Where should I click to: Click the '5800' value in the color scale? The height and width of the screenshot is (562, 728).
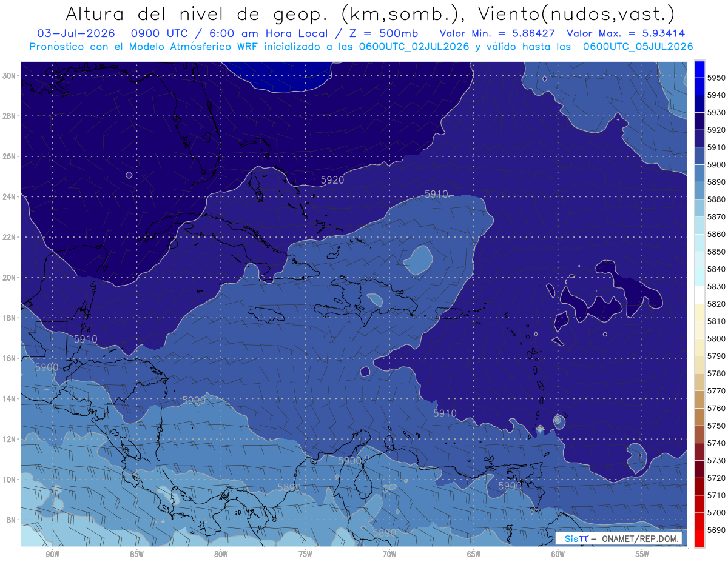[x=716, y=339]
